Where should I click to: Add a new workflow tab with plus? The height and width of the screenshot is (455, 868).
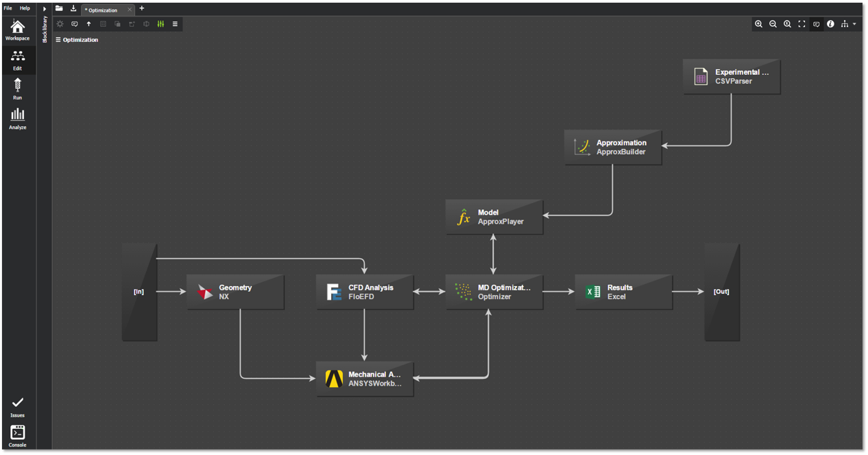(142, 9)
